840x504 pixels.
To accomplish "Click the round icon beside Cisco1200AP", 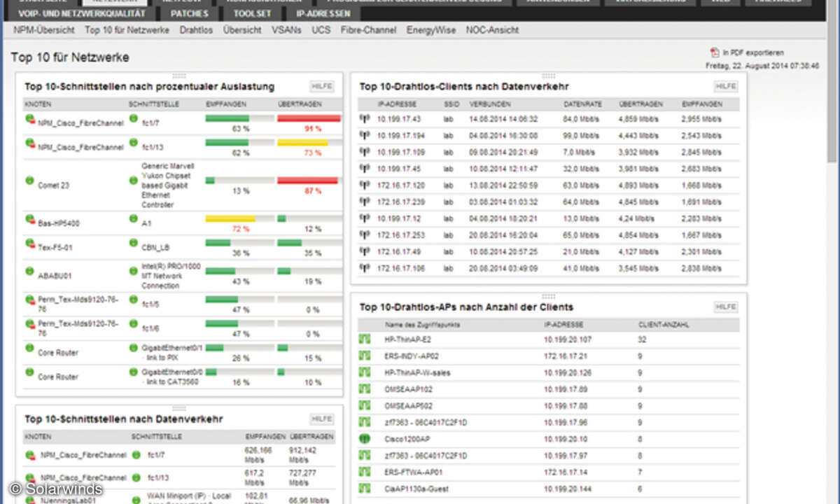I will pos(364,439).
